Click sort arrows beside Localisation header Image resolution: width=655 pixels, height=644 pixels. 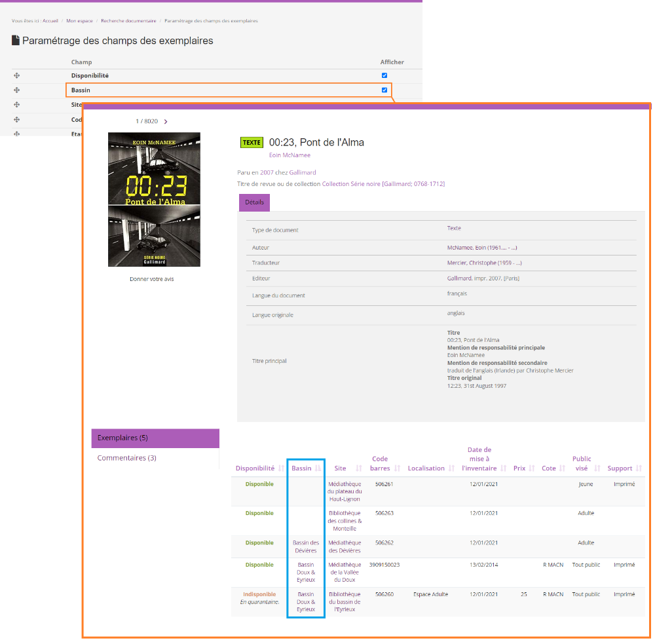click(451, 468)
